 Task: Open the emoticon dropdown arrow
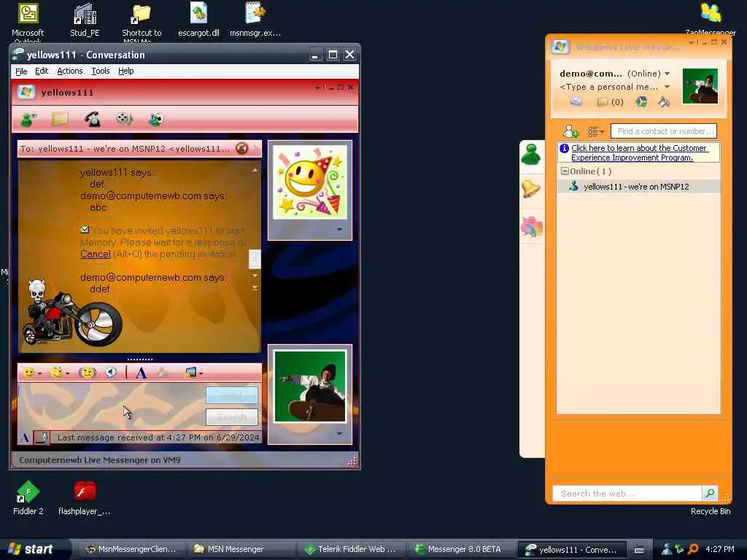pyautogui.click(x=39, y=374)
